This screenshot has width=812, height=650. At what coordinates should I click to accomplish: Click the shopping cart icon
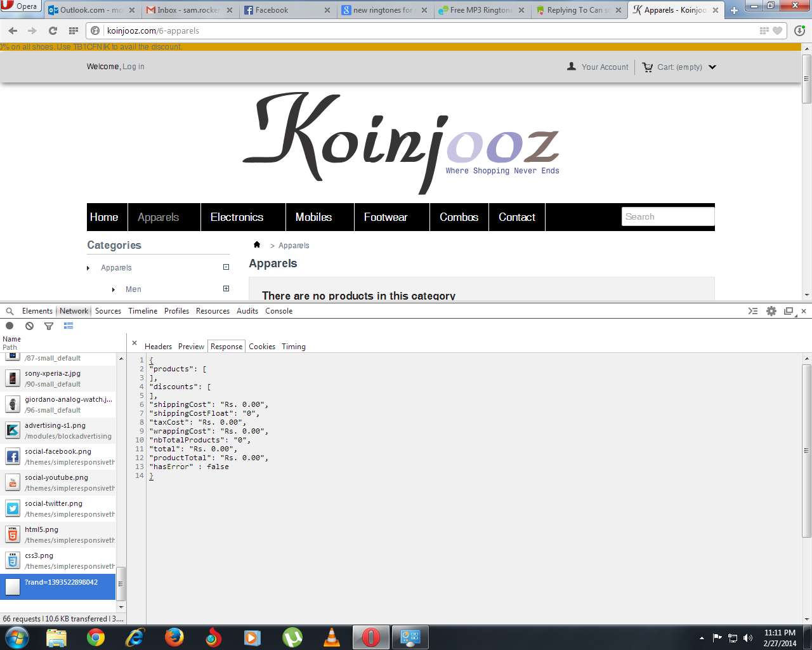pyautogui.click(x=648, y=67)
